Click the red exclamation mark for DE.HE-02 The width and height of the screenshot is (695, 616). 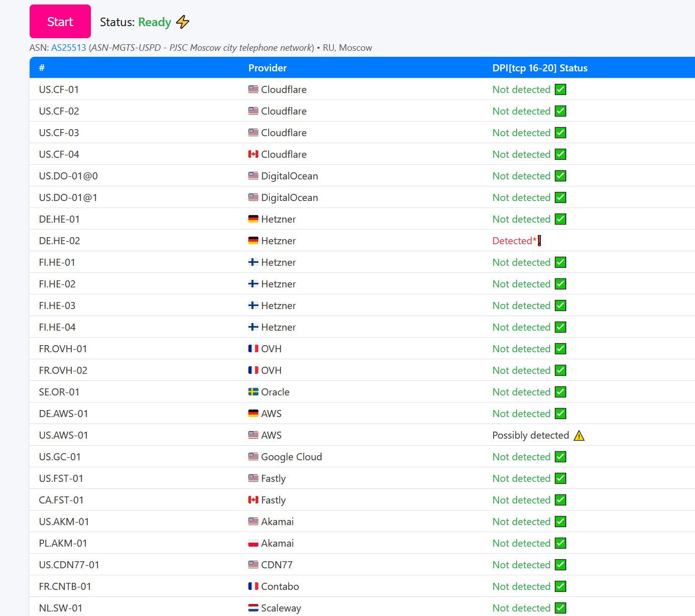pyautogui.click(x=539, y=241)
